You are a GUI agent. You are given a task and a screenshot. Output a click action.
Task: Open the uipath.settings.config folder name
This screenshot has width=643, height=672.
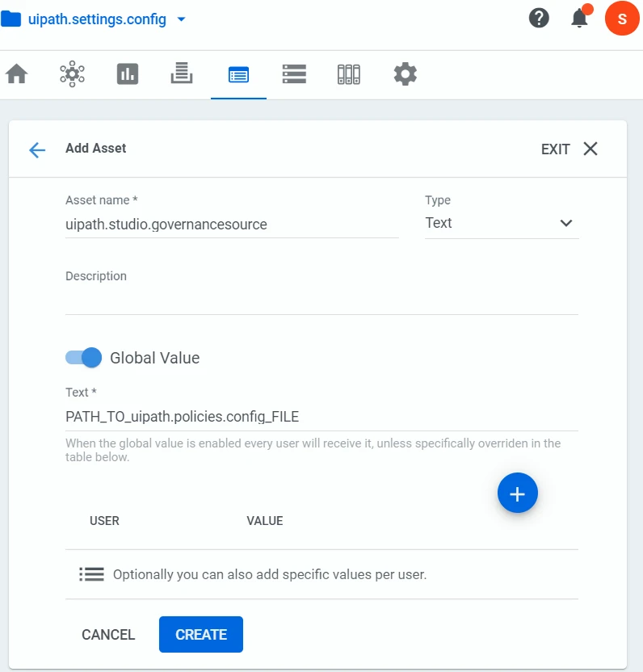tap(97, 19)
